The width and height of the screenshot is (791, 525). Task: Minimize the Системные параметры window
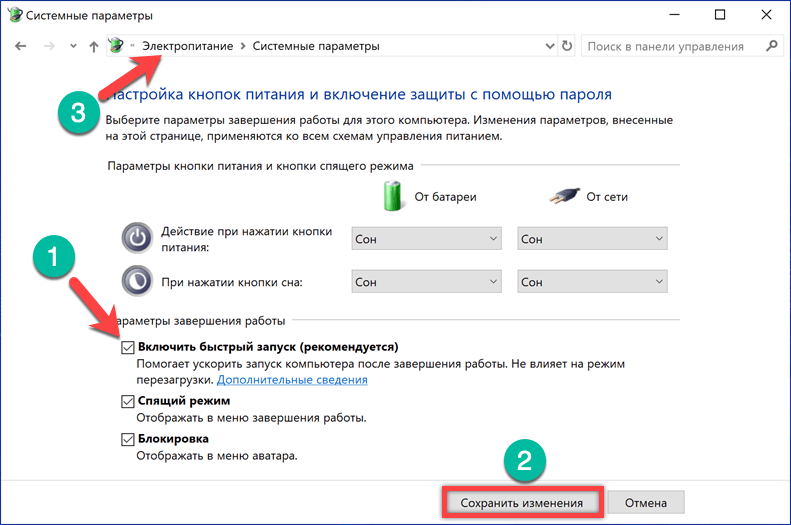click(x=674, y=15)
